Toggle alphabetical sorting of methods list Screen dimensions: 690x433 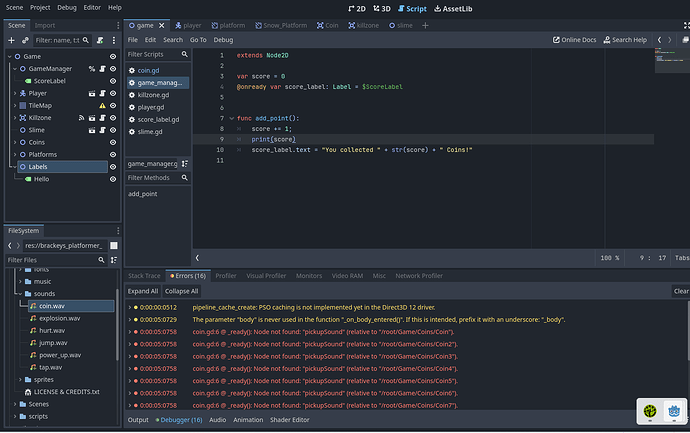click(185, 164)
